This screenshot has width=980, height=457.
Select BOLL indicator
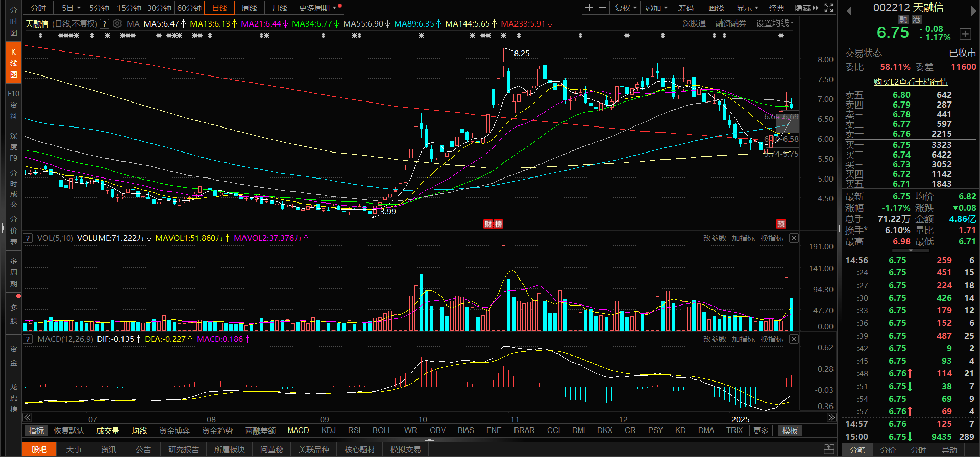[x=382, y=431]
